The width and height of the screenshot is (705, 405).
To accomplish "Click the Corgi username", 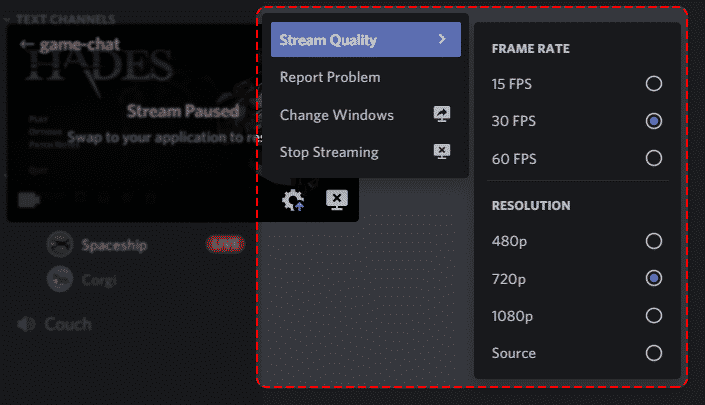I will click(99, 280).
